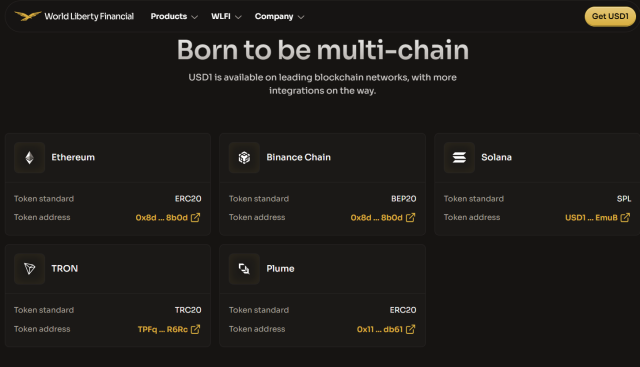Screen dimensions: 640x367
Task: Click the World Liberty Financial brand name
Action: 89,16
